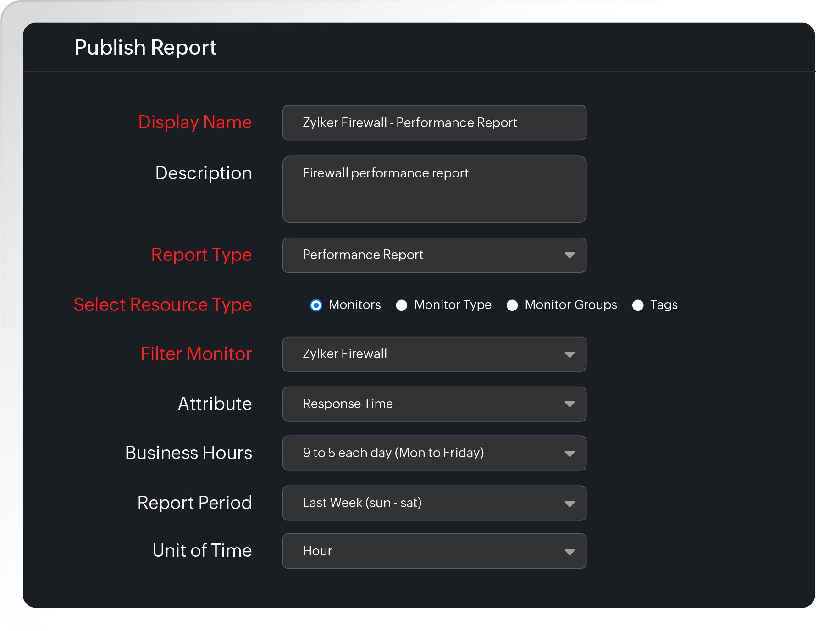Click the arrow icon beside 9 to 5 each day
This screenshot has width=840, height=631.
[x=570, y=453]
